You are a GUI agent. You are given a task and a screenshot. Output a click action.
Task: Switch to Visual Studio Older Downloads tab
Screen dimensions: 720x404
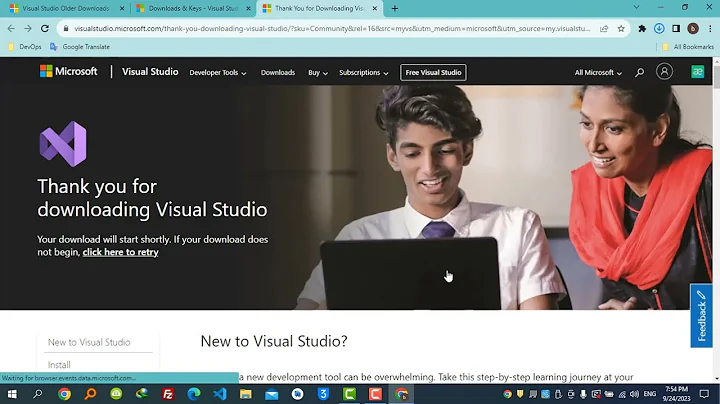[x=66, y=8]
